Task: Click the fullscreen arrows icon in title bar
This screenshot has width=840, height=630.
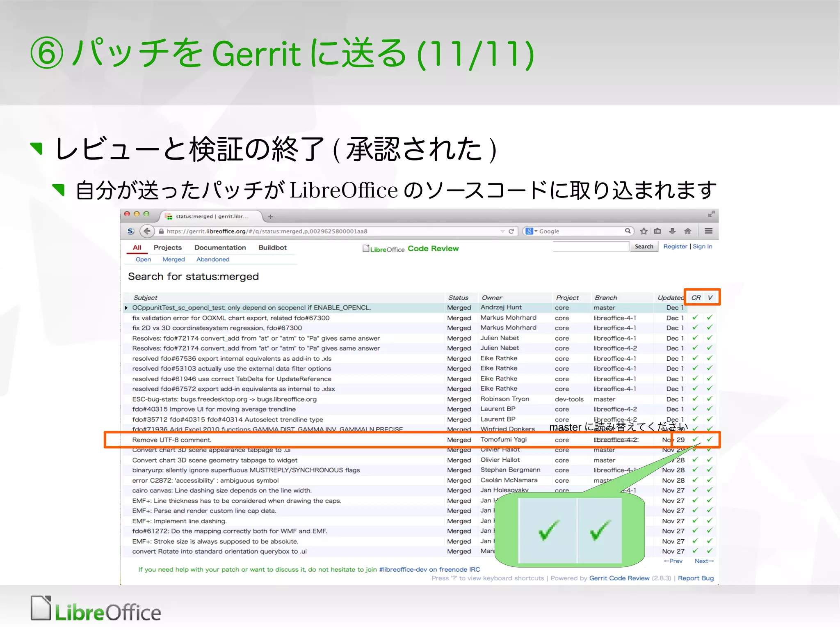Action: 711,214
